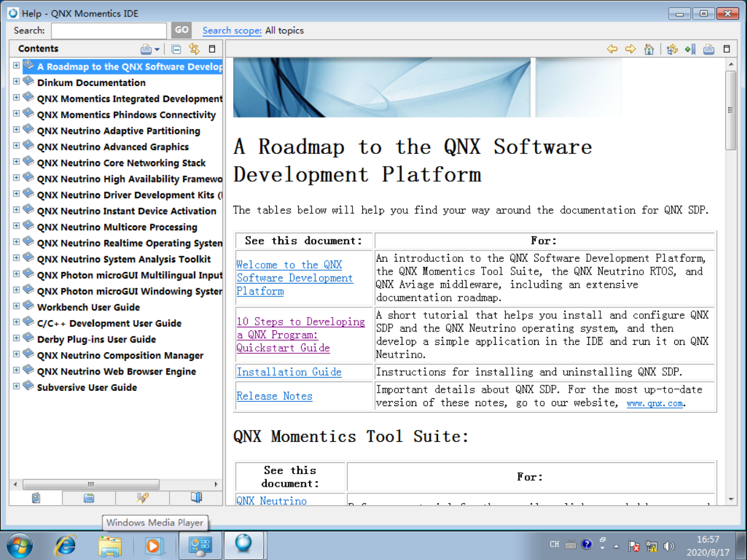Expand QNX Neutrino Multicore Processing node
Screen dimensions: 747x560
click(16, 227)
